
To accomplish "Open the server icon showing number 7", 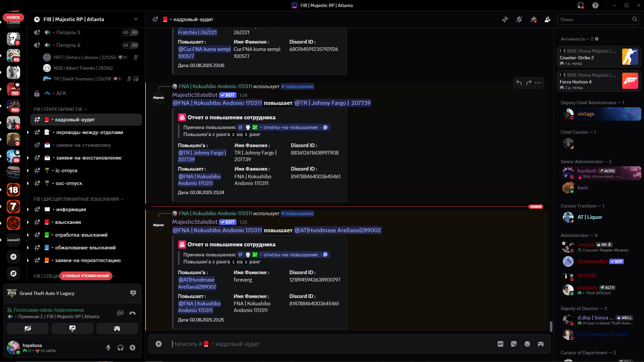I will click(13, 206).
